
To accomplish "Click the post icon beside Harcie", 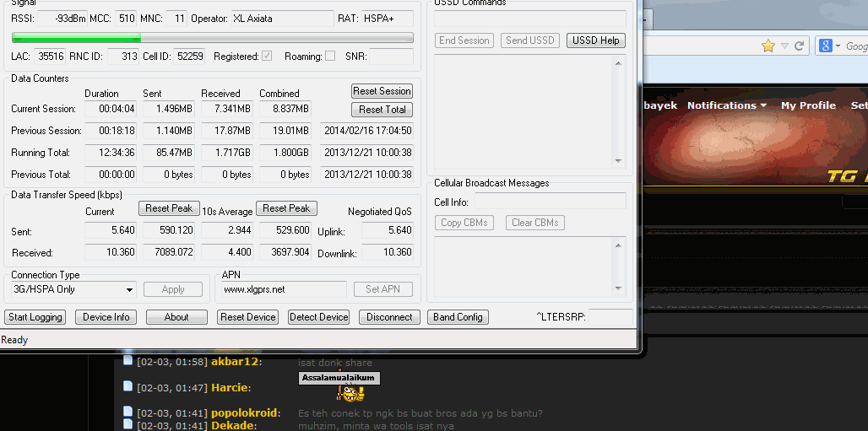I will [127, 385].
